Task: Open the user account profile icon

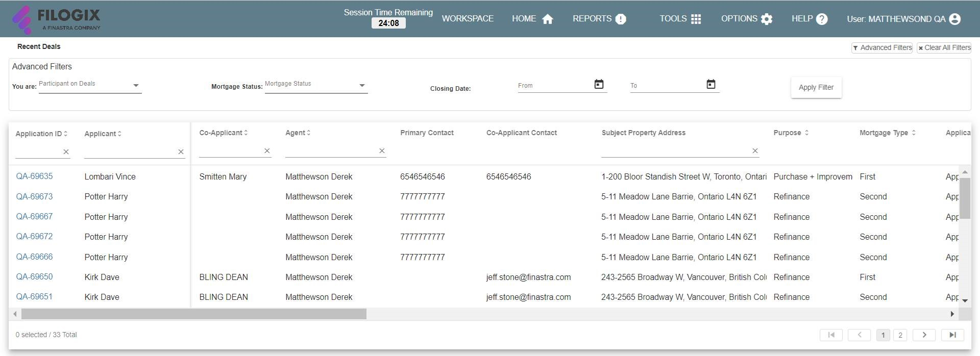Action: point(954,19)
